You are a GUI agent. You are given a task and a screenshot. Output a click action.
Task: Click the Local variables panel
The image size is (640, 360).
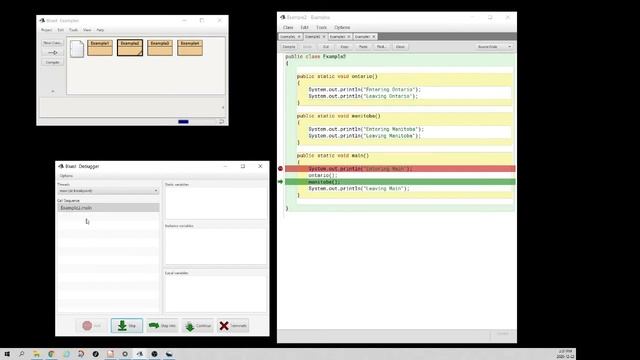tap(215, 293)
